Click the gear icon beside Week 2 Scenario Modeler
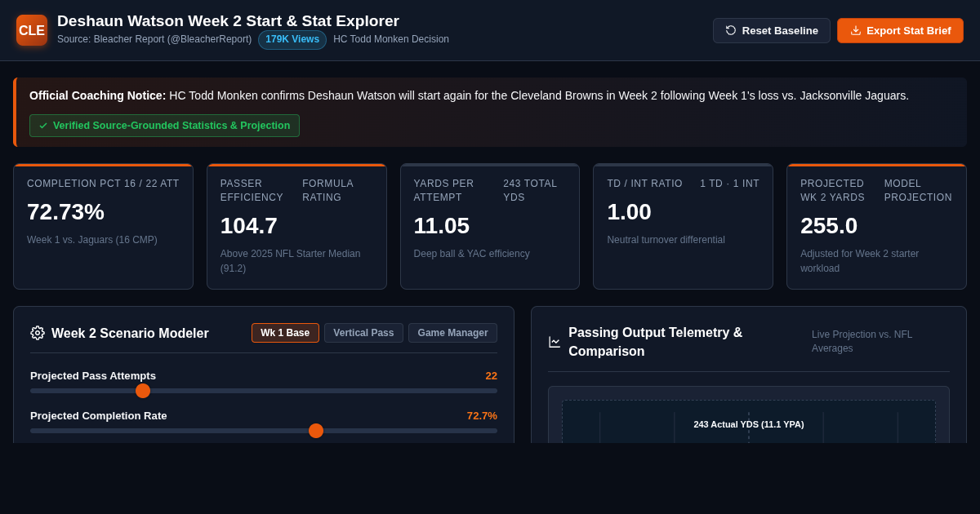 coord(38,333)
